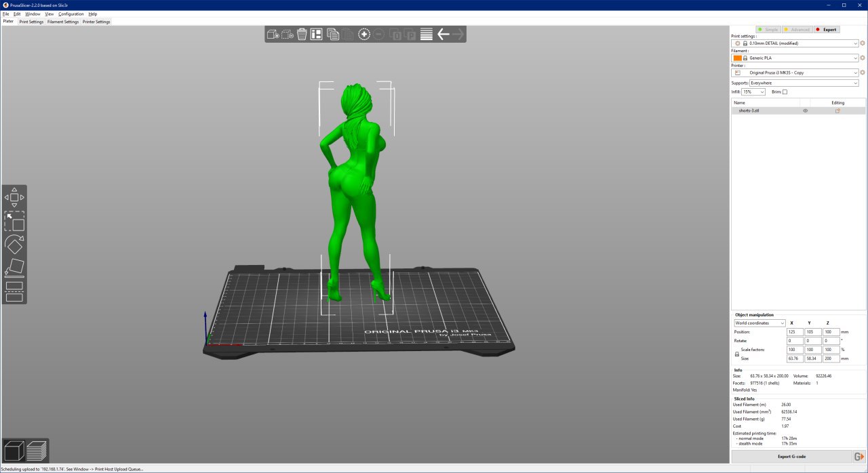Open the Configuration menu

(71, 14)
